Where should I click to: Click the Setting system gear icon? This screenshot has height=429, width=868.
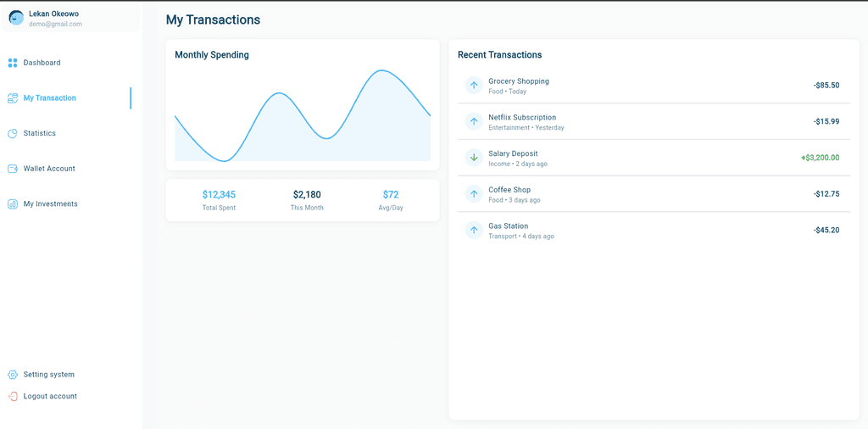click(x=13, y=375)
